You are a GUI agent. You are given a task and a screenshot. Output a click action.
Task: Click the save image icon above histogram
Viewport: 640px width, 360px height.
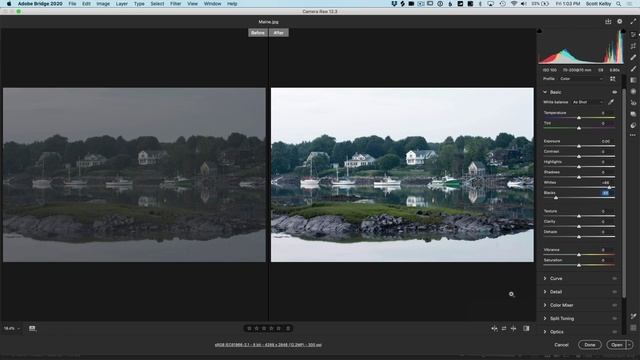click(x=608, y=22)
